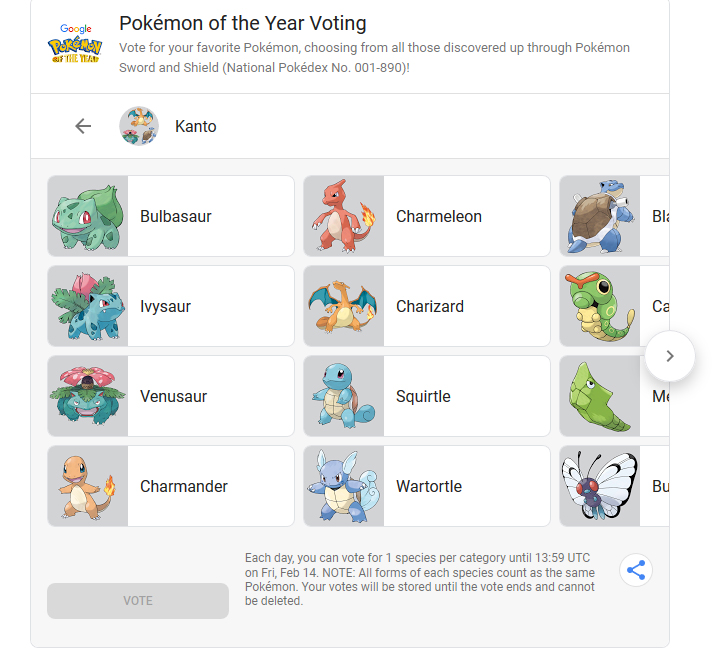Choose the Wartortle card
This screenshot has width=714, height=648.
pos(427,486)
